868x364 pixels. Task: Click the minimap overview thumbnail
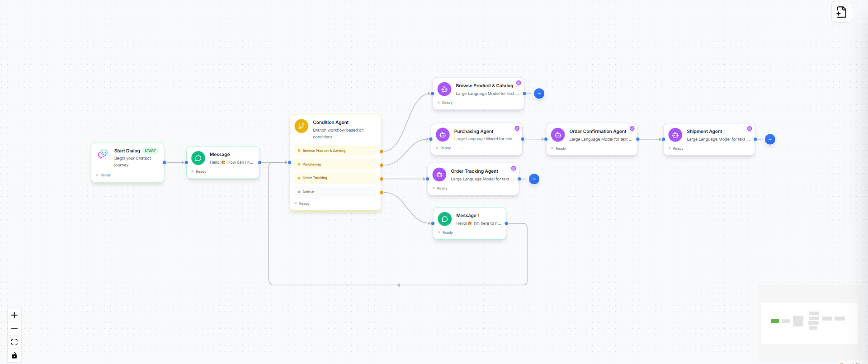click(x=809, y=323)
